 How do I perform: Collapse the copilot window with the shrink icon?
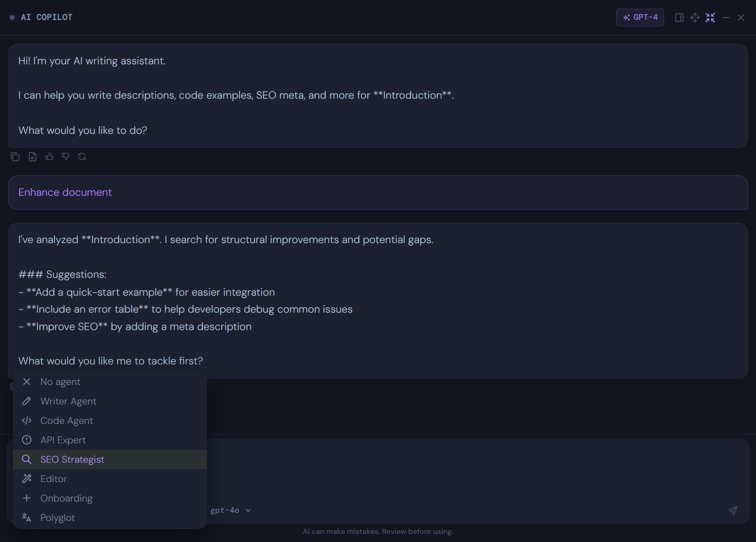tap(710, 17)
